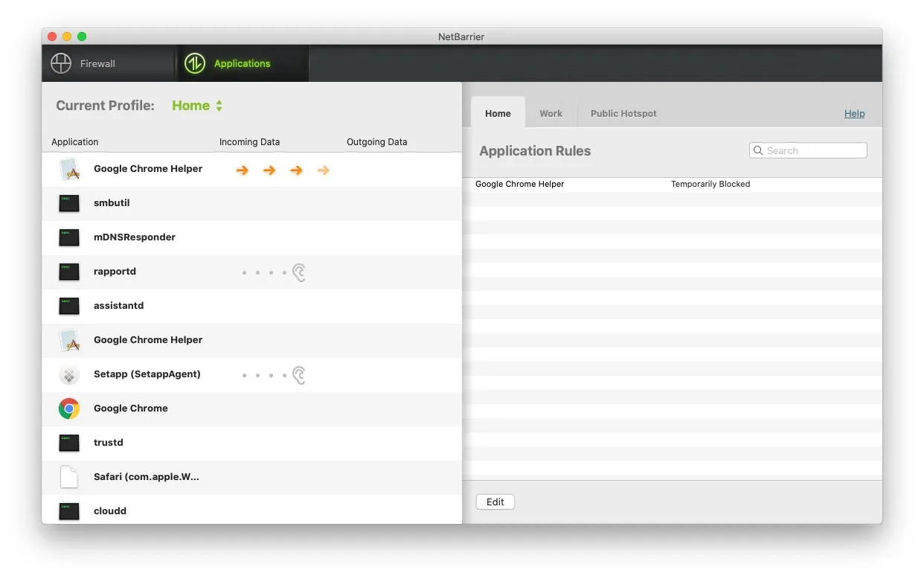The image size is (924, 579).
Task: Select the Public Hotspot profile tab
Action: (x=623, y=113)
